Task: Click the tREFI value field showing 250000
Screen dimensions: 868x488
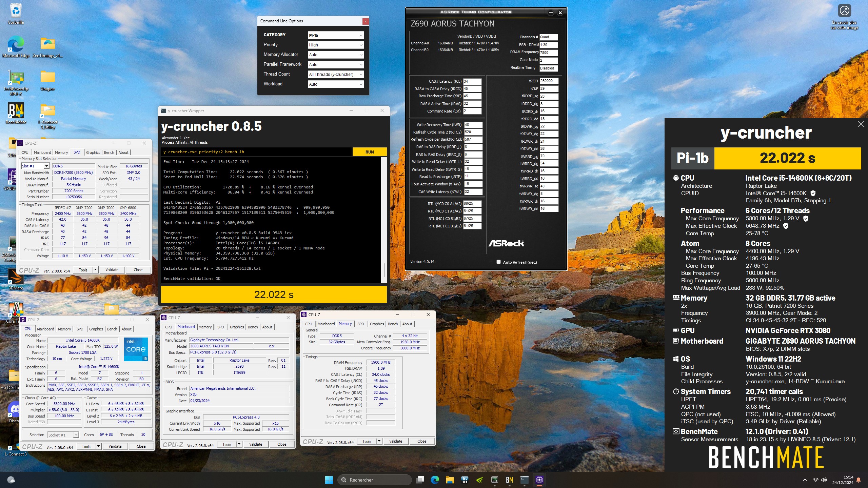Action: (549, 81)
